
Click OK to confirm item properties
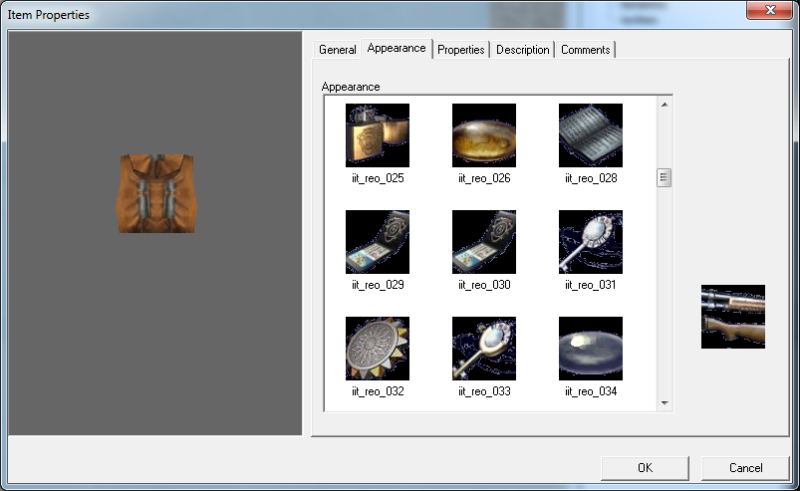645,468
